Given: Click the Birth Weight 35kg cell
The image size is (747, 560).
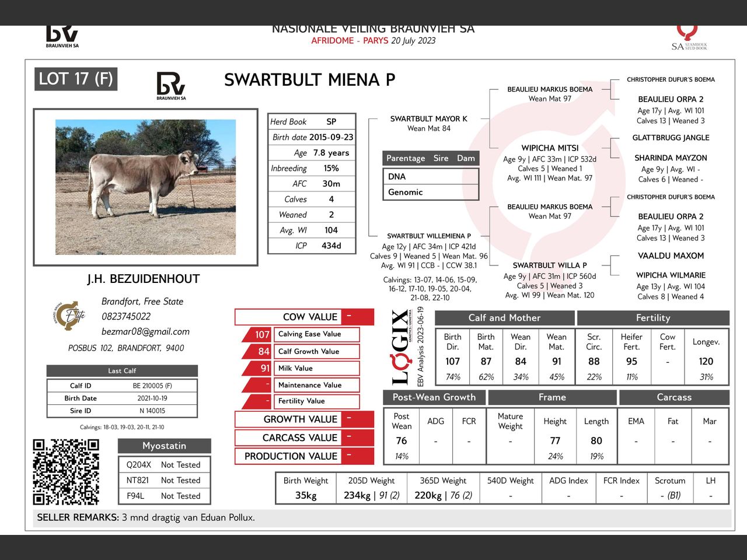Looking at the screenshot, I should click(306, 489).
